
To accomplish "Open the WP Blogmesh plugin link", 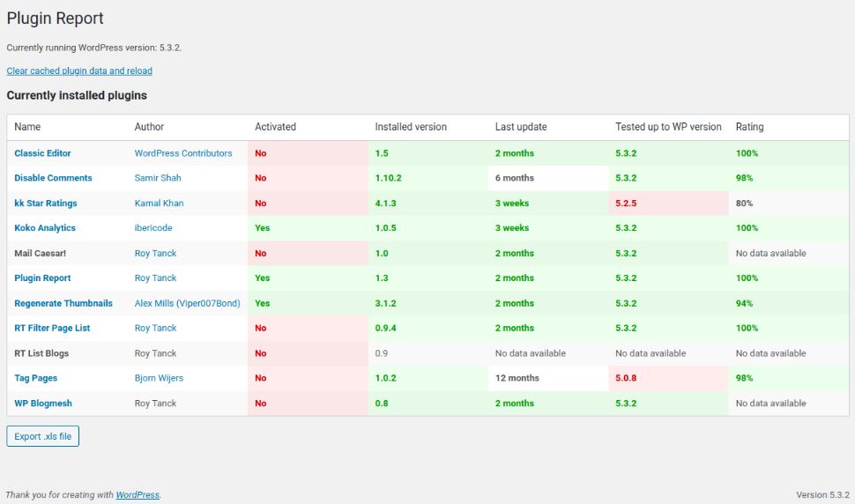I will pyautogui.click(x=43, y=404).
